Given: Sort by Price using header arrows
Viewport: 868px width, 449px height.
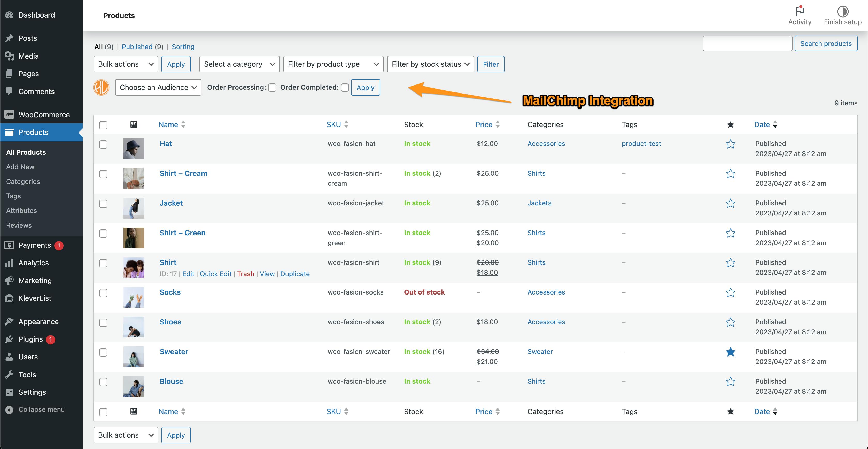Looking at the screenshot, I should 497,124.
